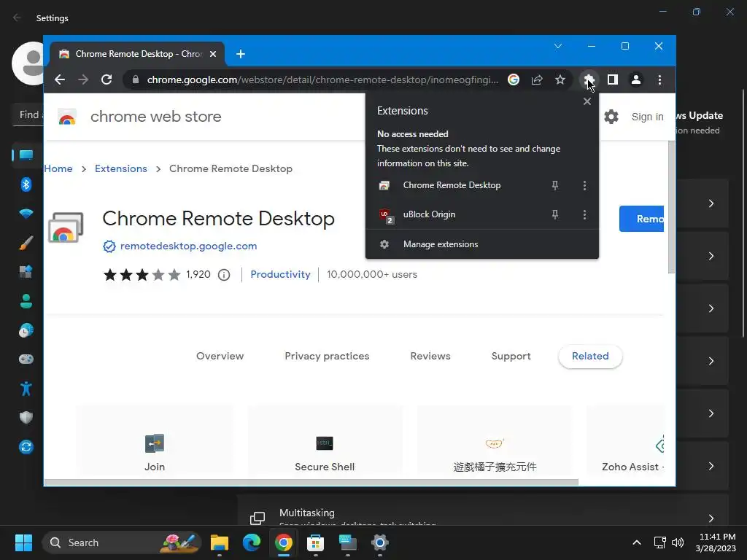Screen dimensions: 747x560
Task: Show hidden system tray icons
Action: [x=636, y=542]
